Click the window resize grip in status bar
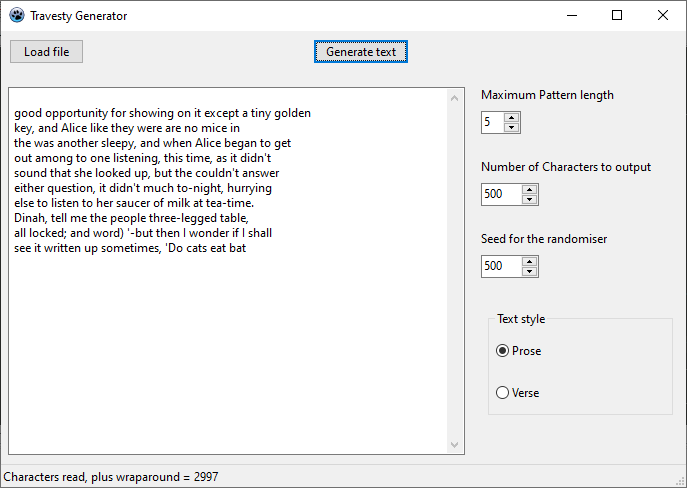Screen dimensions: 687x488 click(681, 482)
